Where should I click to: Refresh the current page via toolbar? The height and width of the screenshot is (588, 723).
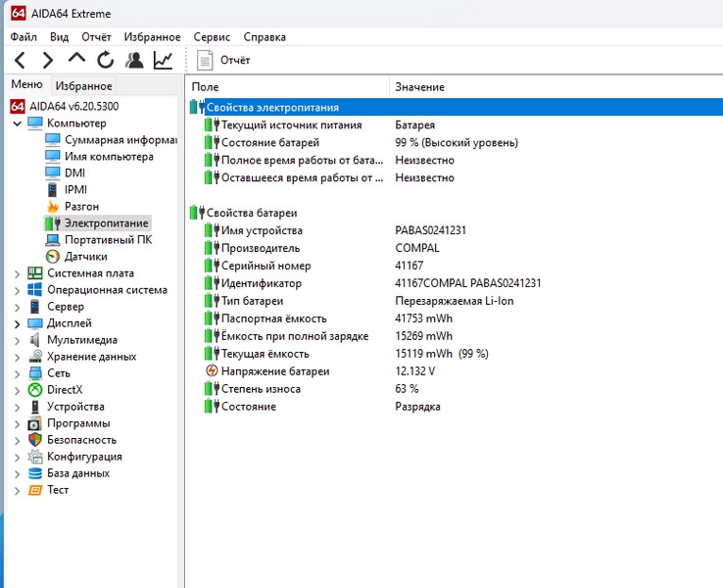pyautogui.click(x=105, y=61)
